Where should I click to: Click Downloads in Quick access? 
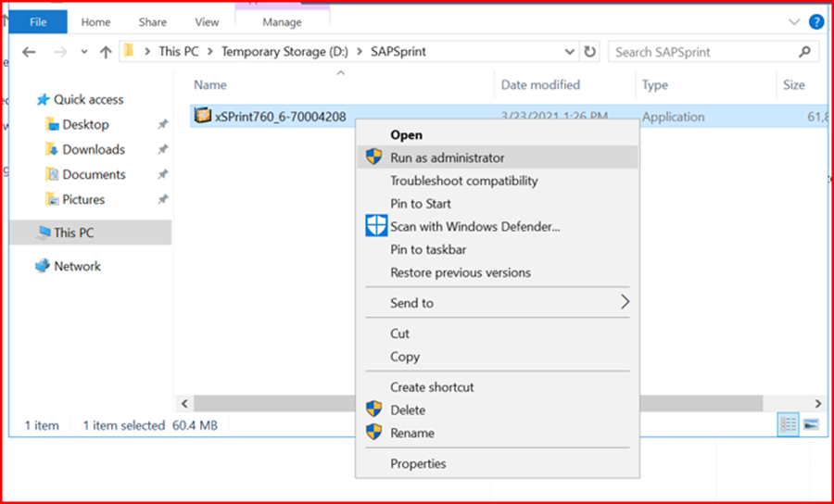coord(94,149)
